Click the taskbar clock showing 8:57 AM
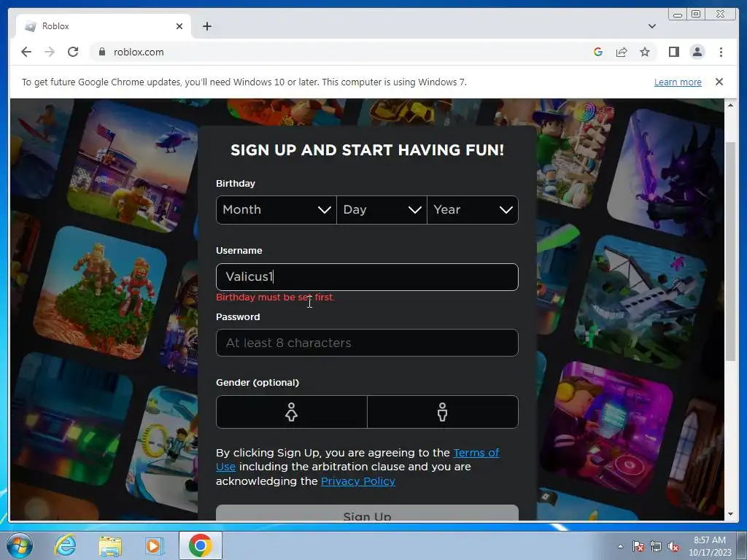Image resolution: width=747 pixels, height=560 pixels. click(x=710, y=546)
